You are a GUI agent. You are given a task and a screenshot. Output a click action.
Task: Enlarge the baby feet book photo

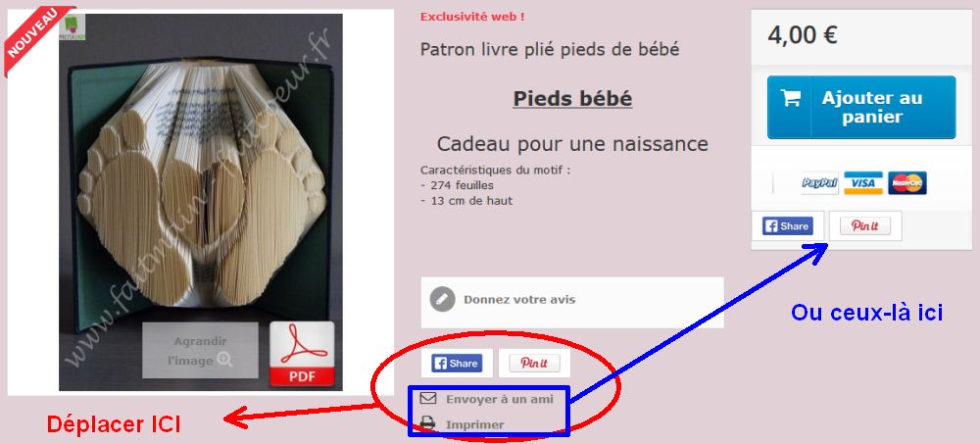200,350
